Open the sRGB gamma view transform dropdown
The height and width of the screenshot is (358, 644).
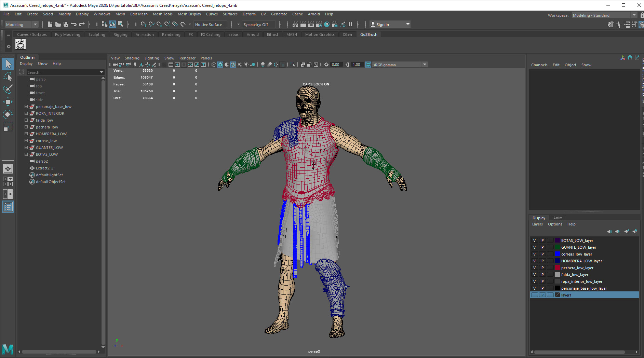pos(425,65)
